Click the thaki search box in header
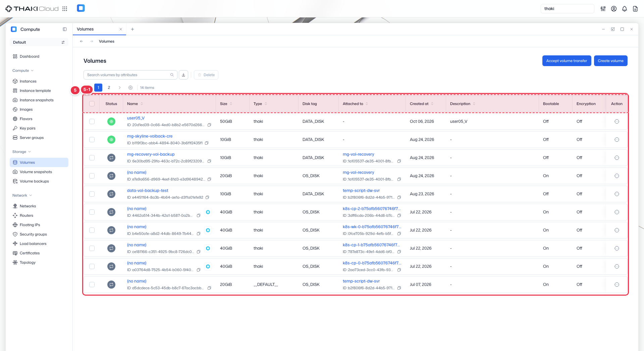 pos(567,9)
